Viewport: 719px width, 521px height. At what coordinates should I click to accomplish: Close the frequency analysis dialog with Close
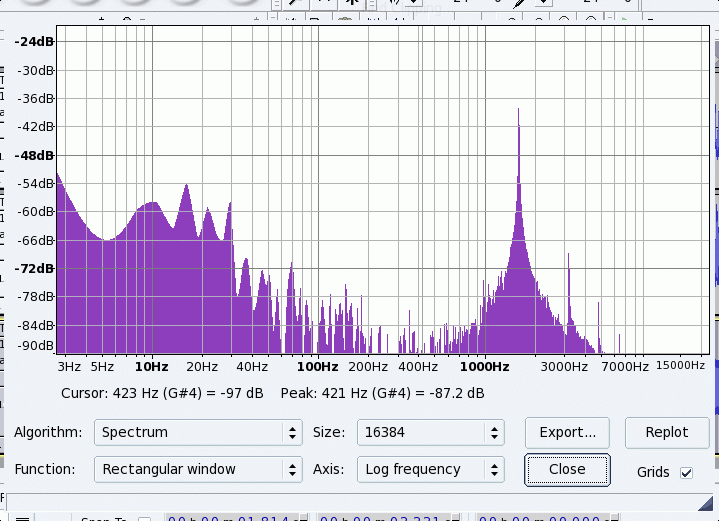tap(567, 469)
